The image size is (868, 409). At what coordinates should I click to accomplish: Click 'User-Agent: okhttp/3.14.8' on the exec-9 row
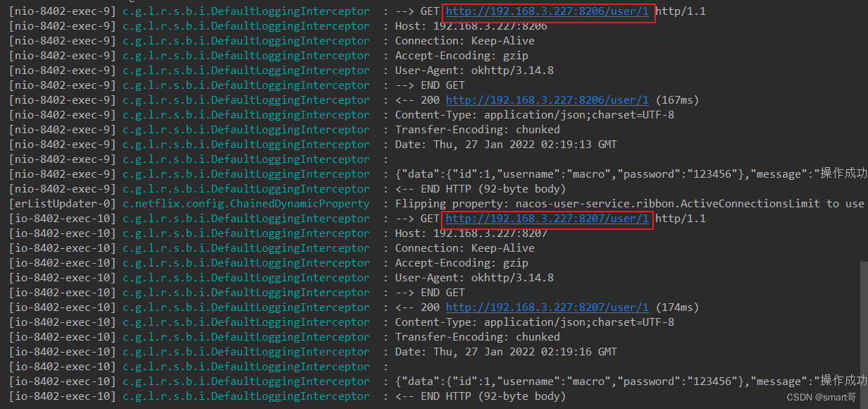tap(474, 71)
